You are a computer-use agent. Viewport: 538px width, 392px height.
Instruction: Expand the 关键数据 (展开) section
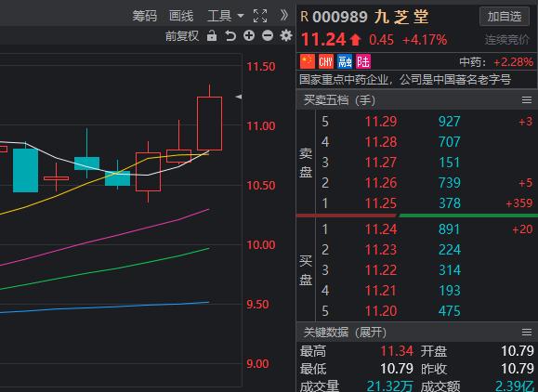tap(345, 332)
